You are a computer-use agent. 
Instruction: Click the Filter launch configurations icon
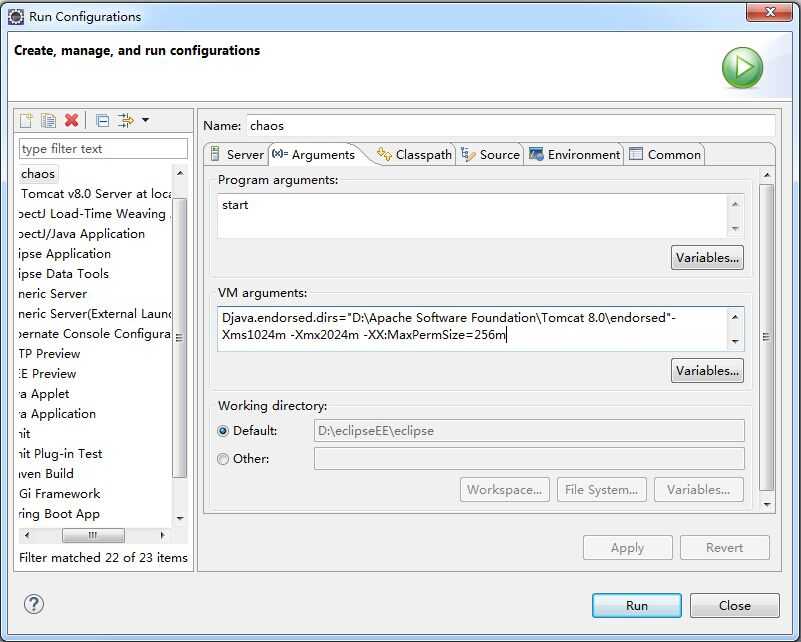point(126,121)
